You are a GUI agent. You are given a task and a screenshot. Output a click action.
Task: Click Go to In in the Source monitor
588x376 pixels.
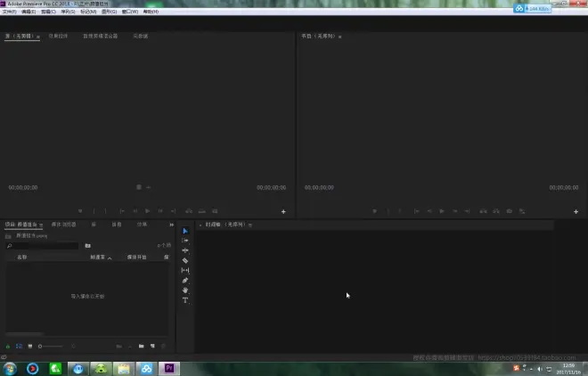[x=122, y=211]
